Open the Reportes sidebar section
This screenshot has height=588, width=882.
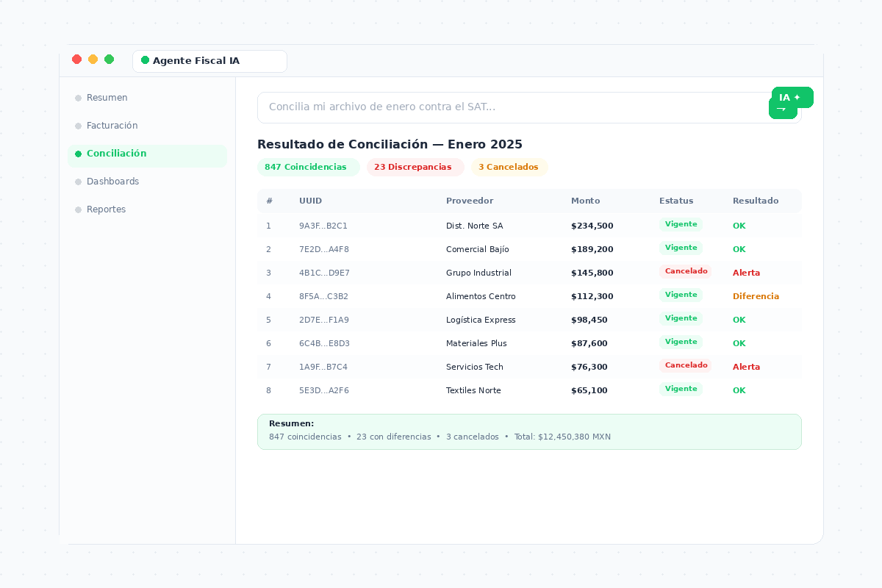(147, 209)
